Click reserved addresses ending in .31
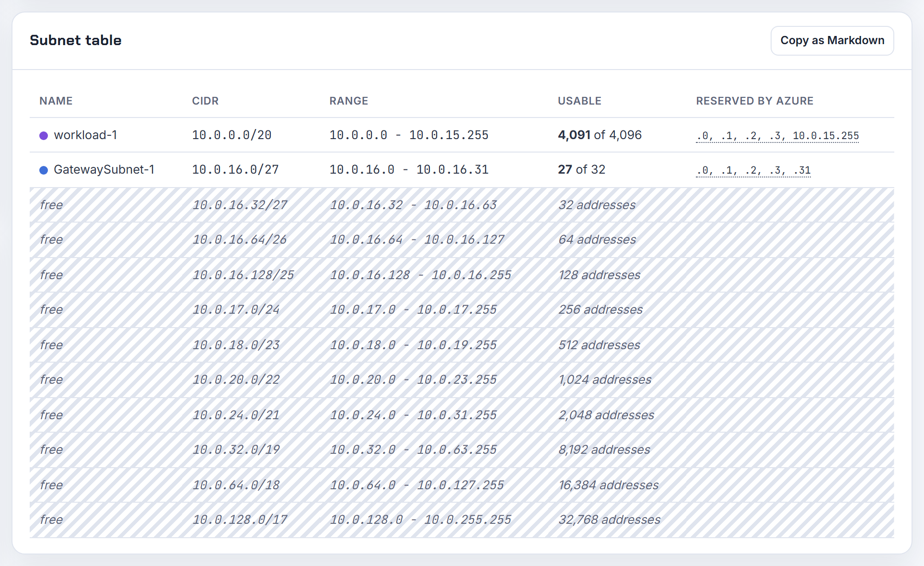The image size is (924, 566). click(x=753, y=170)
